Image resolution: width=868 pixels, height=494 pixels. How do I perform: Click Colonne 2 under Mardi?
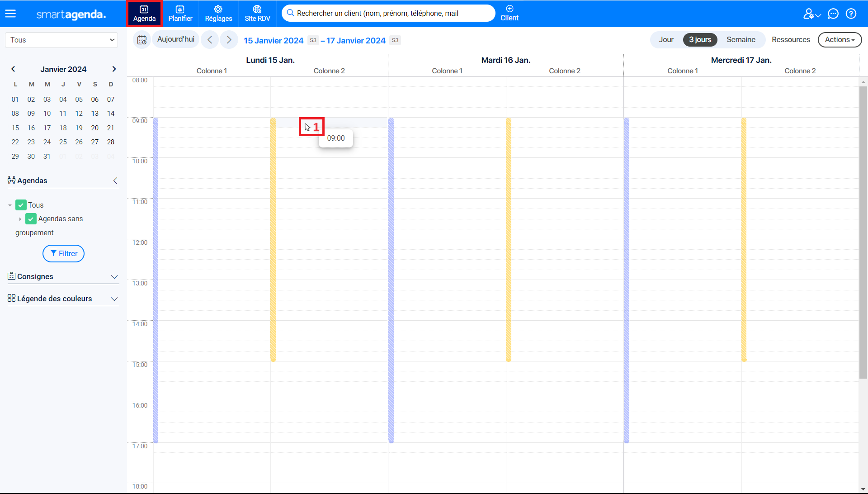click(x=565, y=71)
